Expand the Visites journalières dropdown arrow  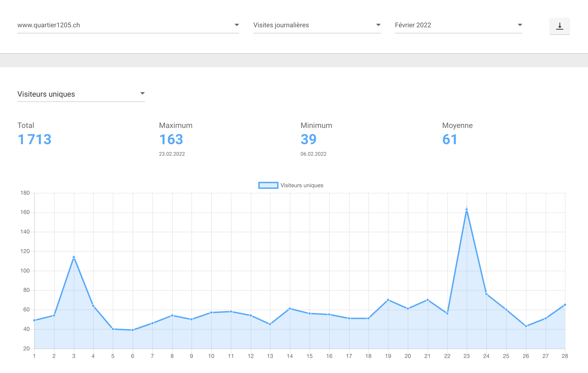click(378, 25)
